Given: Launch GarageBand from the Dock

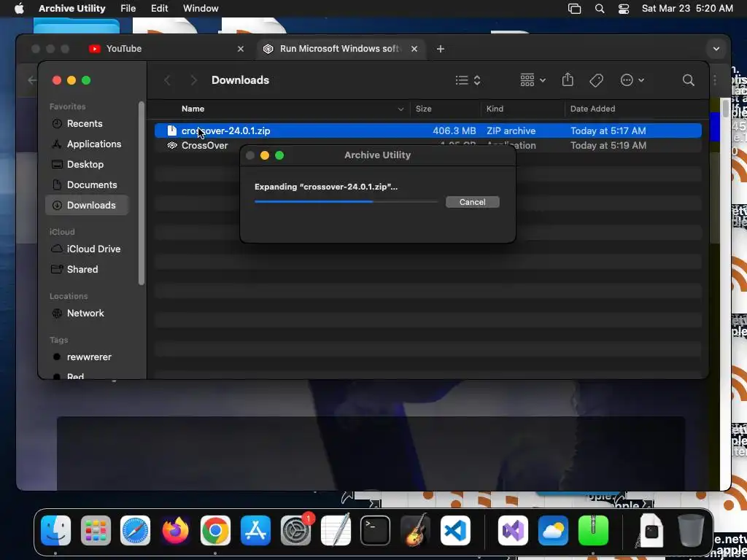Looking at the screenshot, I should coord(415,531).
